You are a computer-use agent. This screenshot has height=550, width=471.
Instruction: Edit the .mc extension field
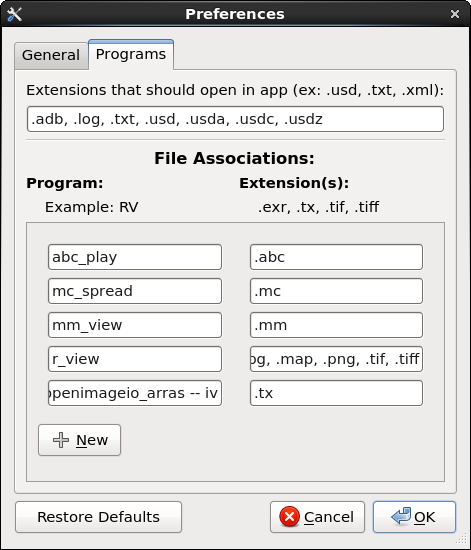click(336, 291)
